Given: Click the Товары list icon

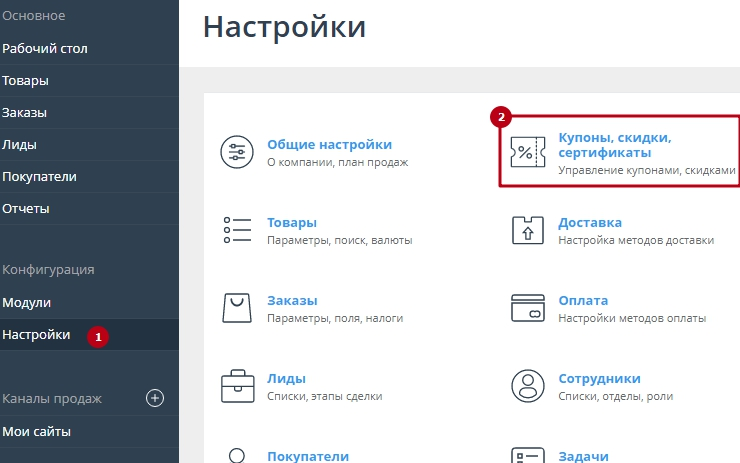Looking at the screenshot, I should tap(237, 230).
